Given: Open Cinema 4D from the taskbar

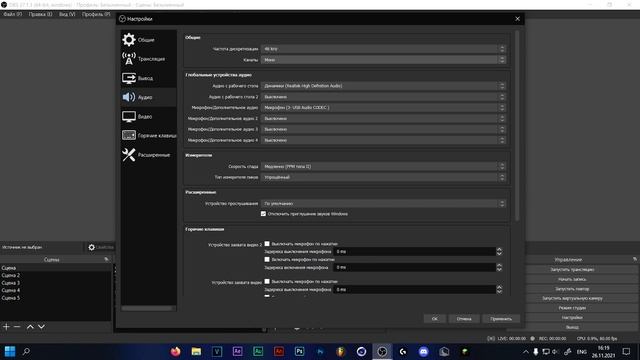Looking at the screenshot, I should pyautogui.click(x=361, y=351).
